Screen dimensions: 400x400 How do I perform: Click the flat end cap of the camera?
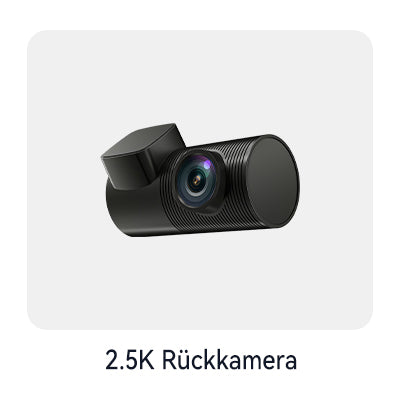tap(273, 181)
